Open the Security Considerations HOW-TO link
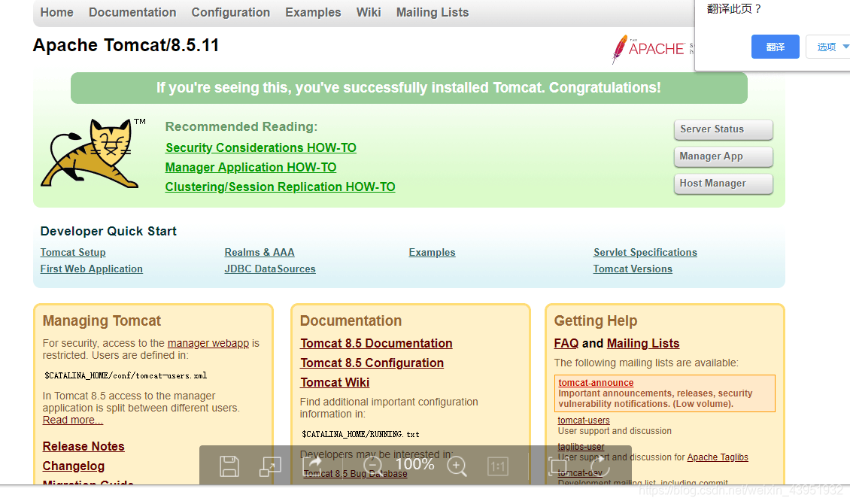The height and width of the screenshot is (504, 850). click(x=261, y=148)
